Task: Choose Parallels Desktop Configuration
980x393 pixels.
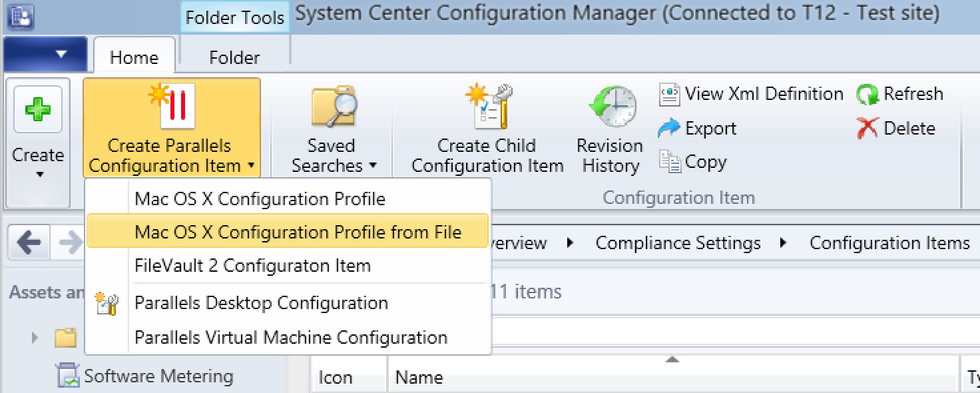Action: [288, 303]
